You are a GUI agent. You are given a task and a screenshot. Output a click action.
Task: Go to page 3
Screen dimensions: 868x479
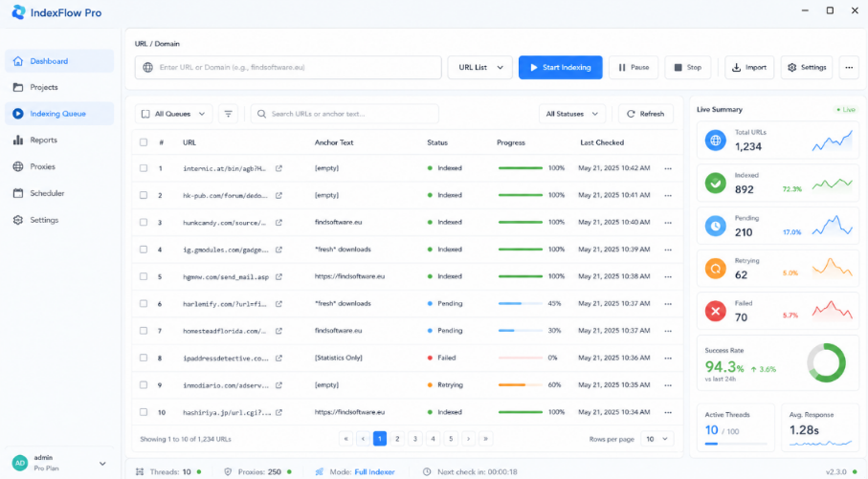pos(415,439)
